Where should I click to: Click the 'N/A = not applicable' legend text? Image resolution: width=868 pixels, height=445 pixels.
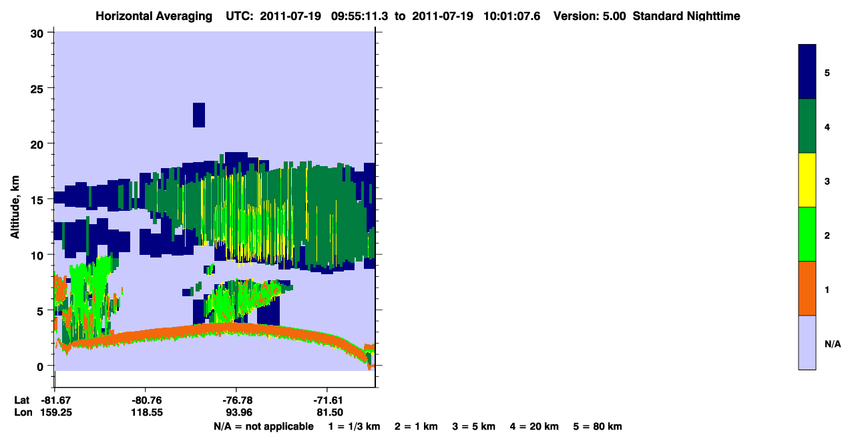(x=264, y=426)
